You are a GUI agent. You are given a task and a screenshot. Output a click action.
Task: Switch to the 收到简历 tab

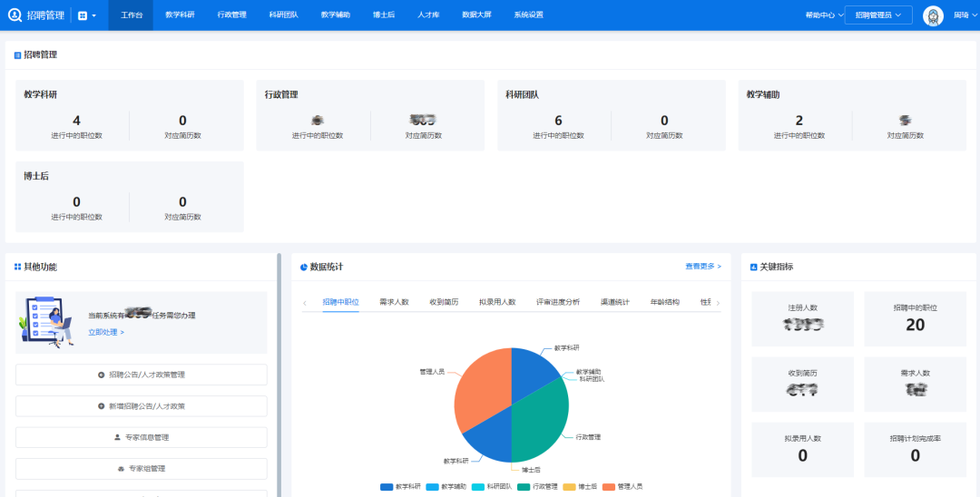point(444,302)
